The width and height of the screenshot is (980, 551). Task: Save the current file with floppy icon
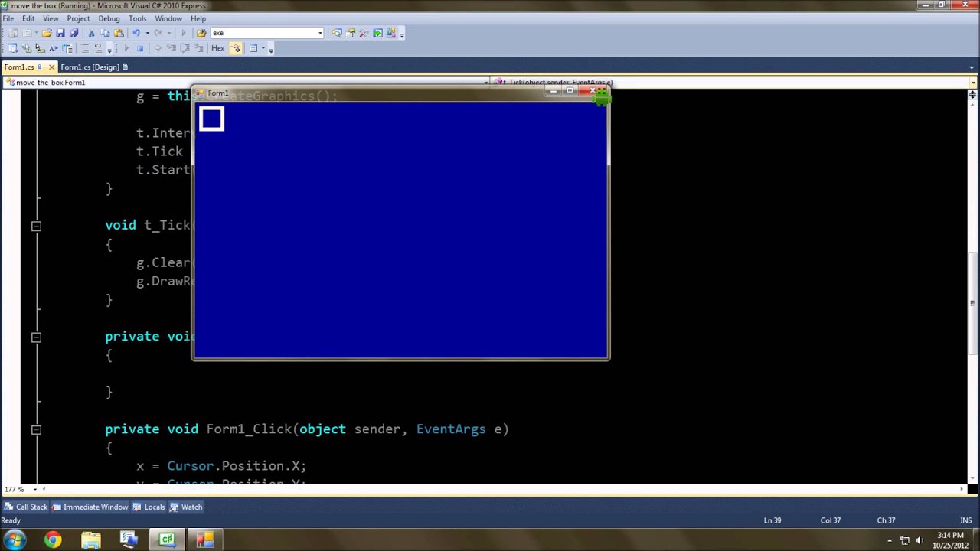[60, 33]
